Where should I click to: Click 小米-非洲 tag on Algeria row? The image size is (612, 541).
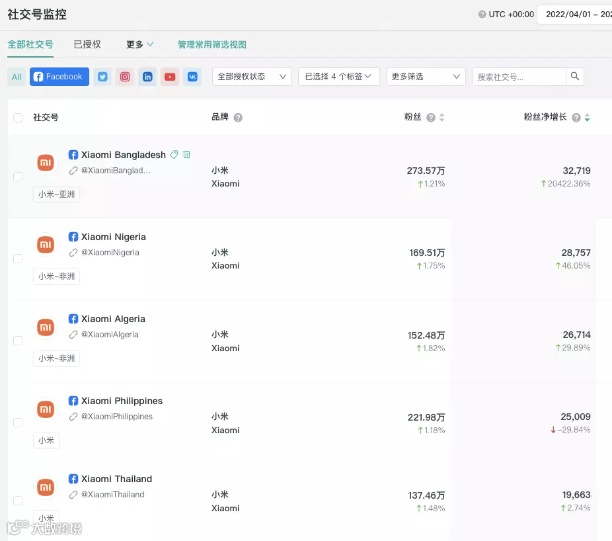tap(57, 358)
